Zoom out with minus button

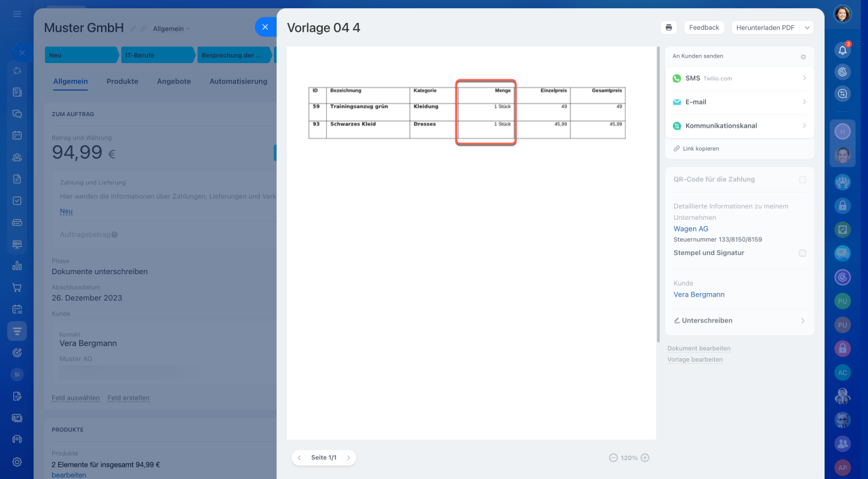coord(613,458)
